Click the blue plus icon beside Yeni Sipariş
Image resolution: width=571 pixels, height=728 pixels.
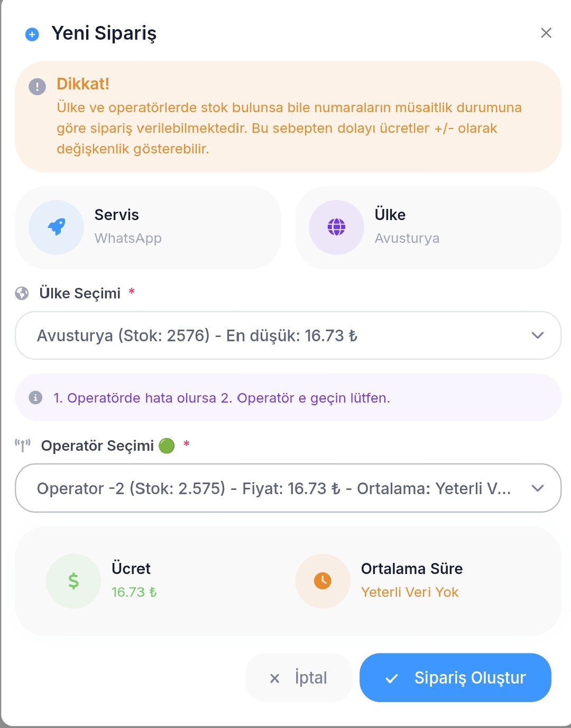[32, 35]
